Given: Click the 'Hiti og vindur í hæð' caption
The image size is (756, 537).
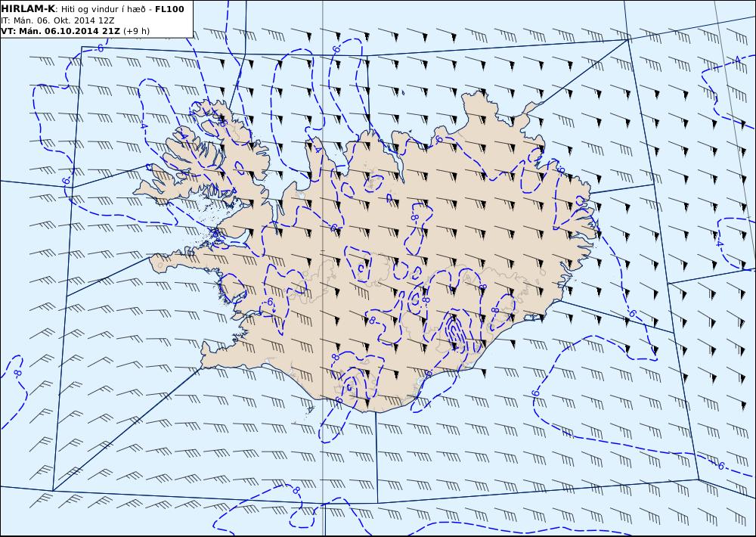Looking at the screenshot, I should (x=106, y=9).
